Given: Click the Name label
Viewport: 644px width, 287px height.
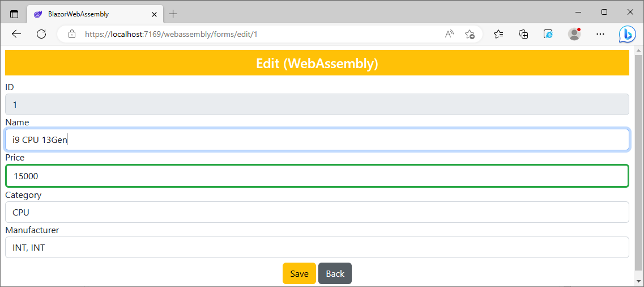Looking at the screenshot, I should click(x=17, y=122).
